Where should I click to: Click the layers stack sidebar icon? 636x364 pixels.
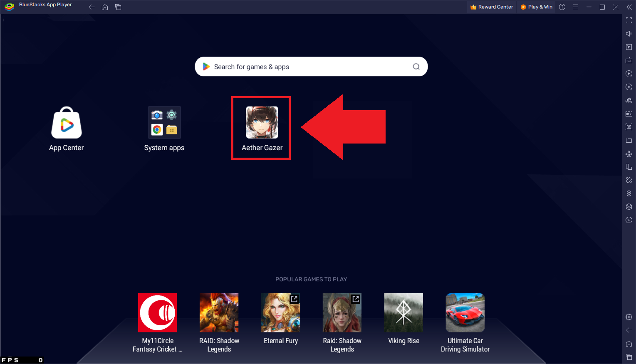pyautogui.click(x=629, y=207)
